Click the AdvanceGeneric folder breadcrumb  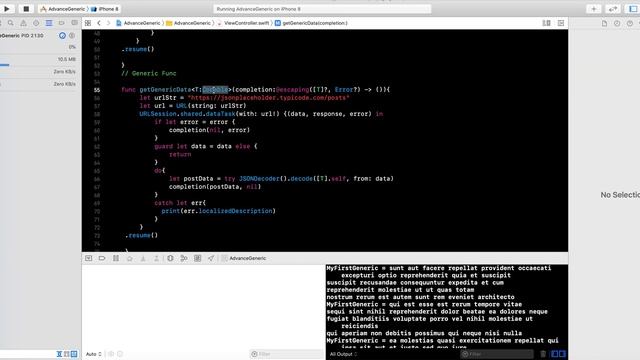click(188, 23)
